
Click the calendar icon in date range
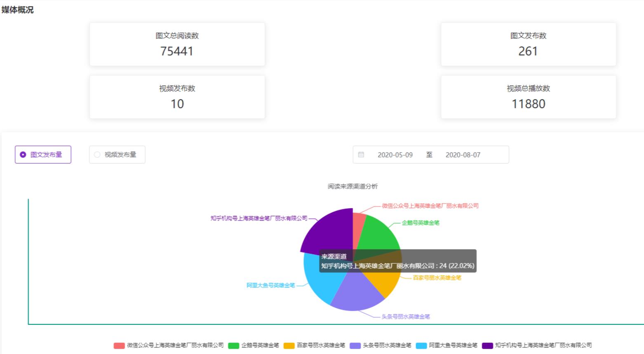point(361,155)
